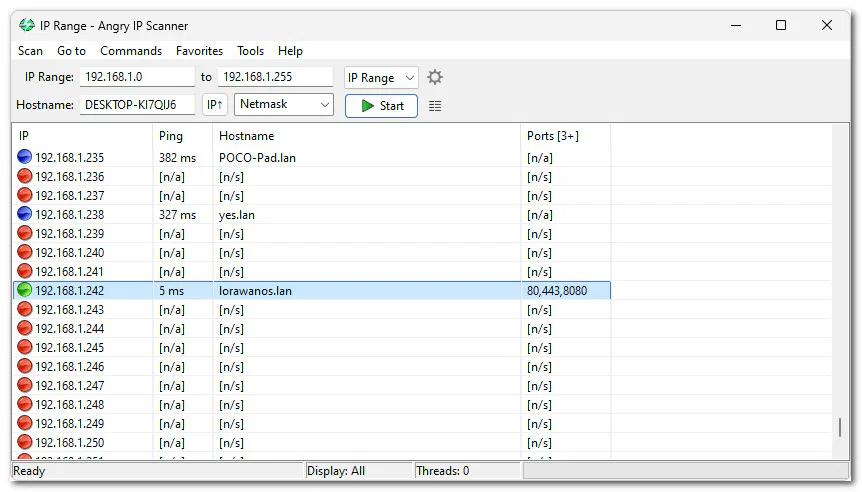
Task: Open the Help menu
Action: tap(290, 51)
